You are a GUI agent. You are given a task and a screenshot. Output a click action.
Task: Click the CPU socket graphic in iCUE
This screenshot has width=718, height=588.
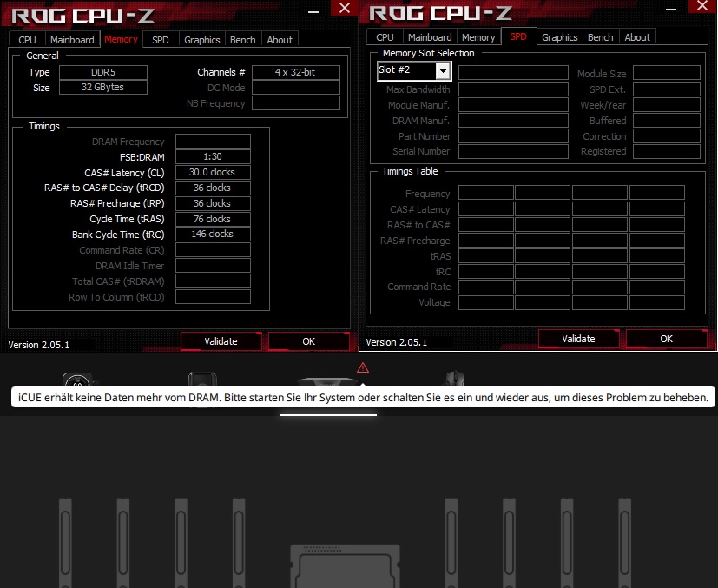click(x=346, y=566)
